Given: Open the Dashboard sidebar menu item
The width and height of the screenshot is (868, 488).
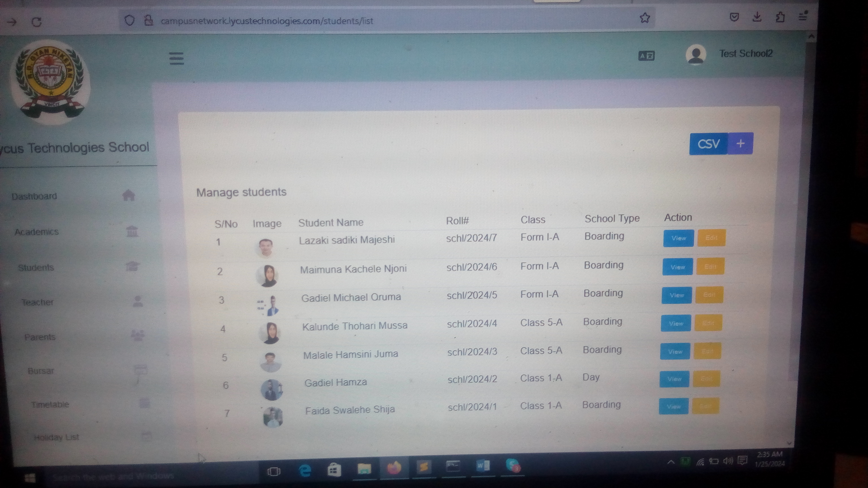Looking at the screenshot, I should tap(34, 196).
